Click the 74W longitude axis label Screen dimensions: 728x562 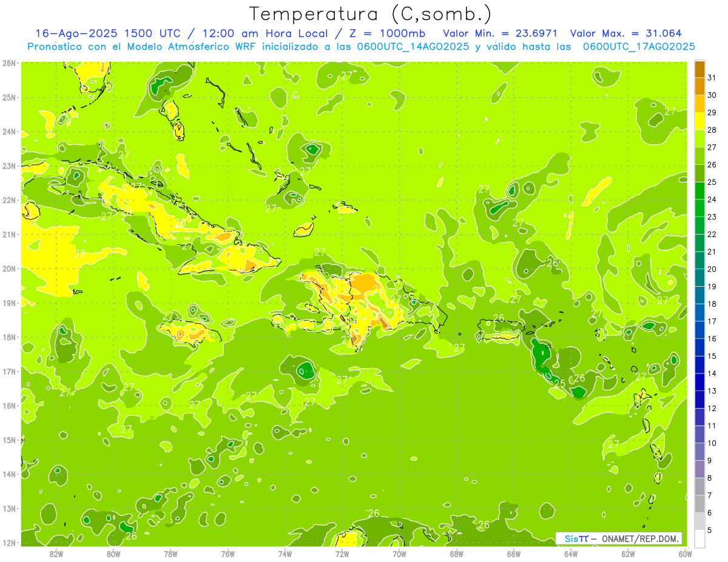[x=285, y=554]
